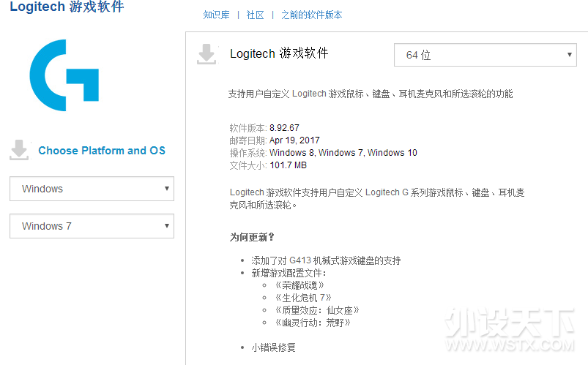
Task: Click the 为何更新？ section heading
Action: [x=252, y=237]
